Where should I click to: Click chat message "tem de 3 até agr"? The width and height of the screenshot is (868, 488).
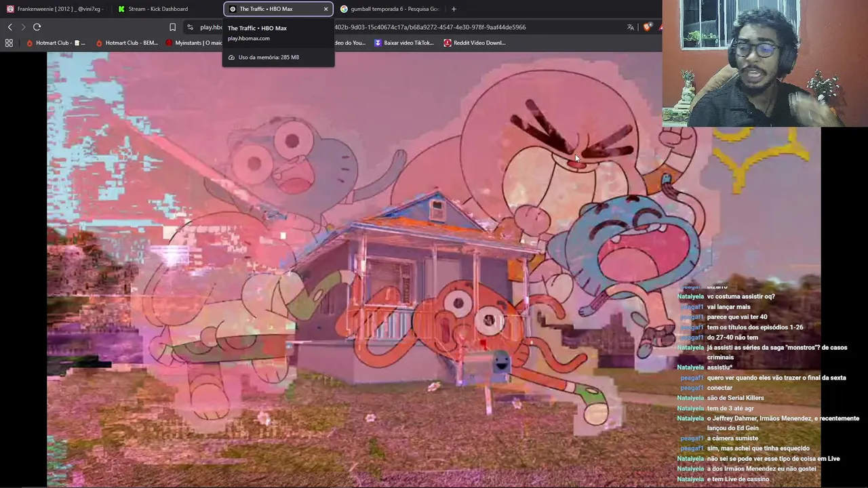pyautogui.click(x=730, y=408)
